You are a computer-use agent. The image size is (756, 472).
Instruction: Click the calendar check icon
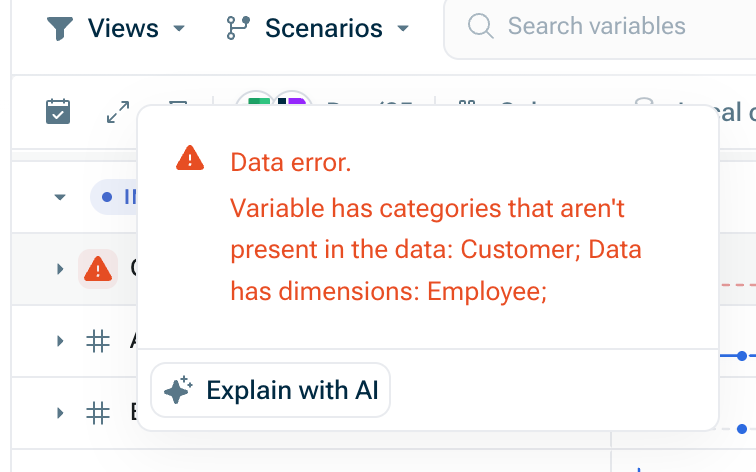pos(58,112)
